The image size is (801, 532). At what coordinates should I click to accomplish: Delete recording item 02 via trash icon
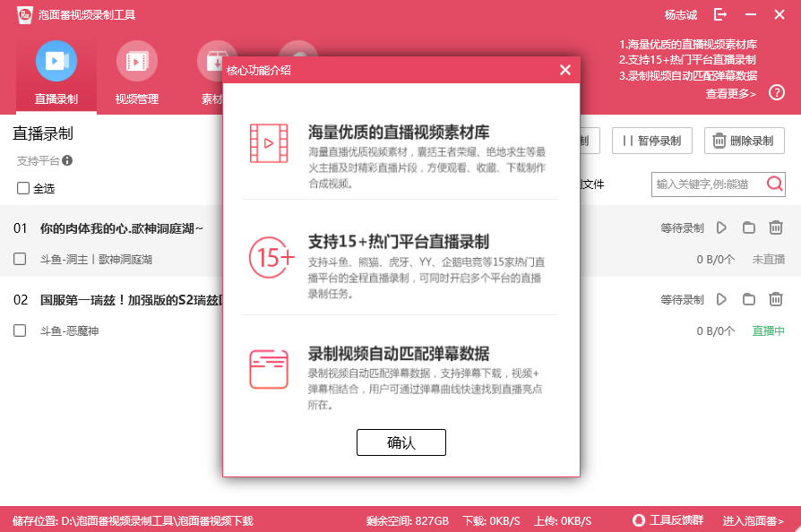tap(775, 299)
